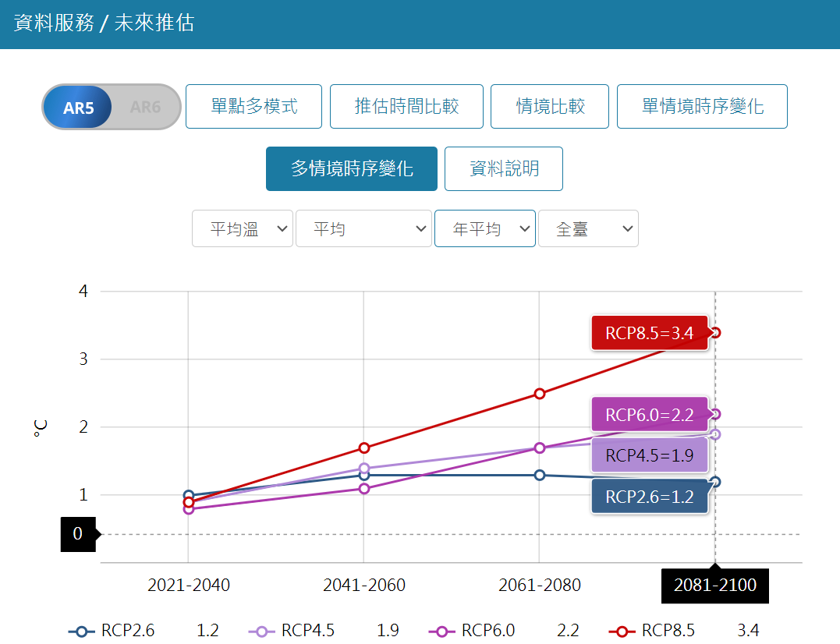Click the RCP8.5 data point at 2061-2080

coord(540,394)
